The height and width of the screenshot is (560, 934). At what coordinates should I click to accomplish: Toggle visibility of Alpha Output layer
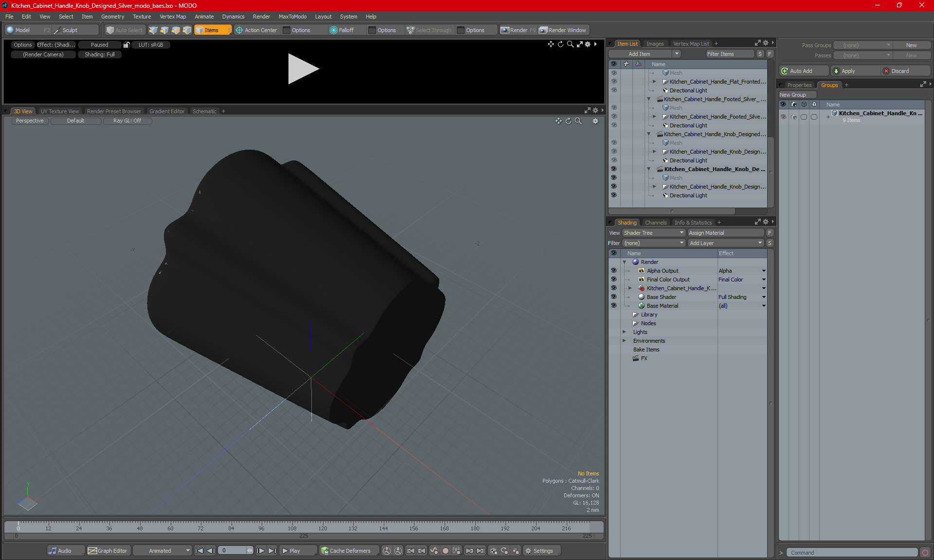(x=613, y=271)
